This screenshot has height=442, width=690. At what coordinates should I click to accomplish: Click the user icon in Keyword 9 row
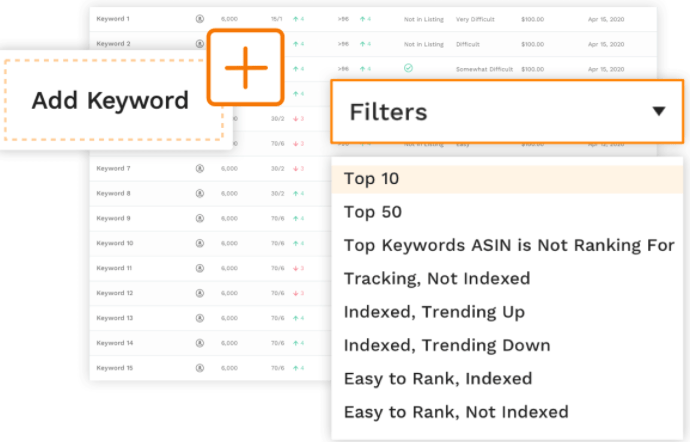click(200, 218)
